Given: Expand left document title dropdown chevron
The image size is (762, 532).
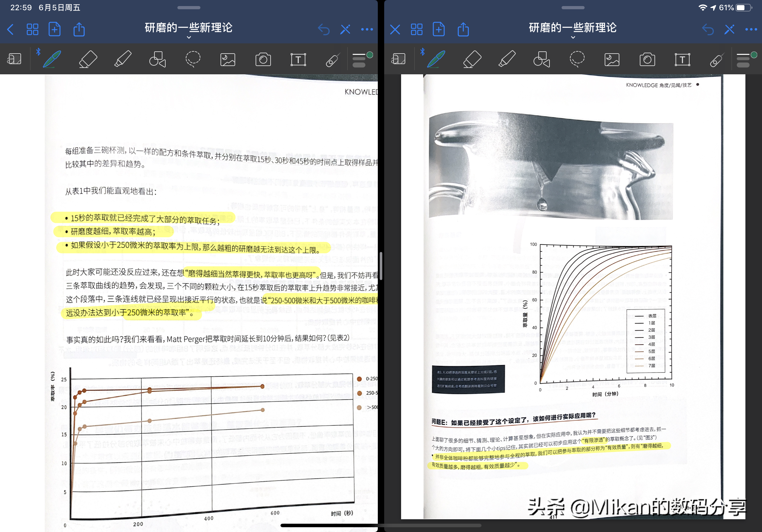Looking at the screenshot, I should click(189, 38).
